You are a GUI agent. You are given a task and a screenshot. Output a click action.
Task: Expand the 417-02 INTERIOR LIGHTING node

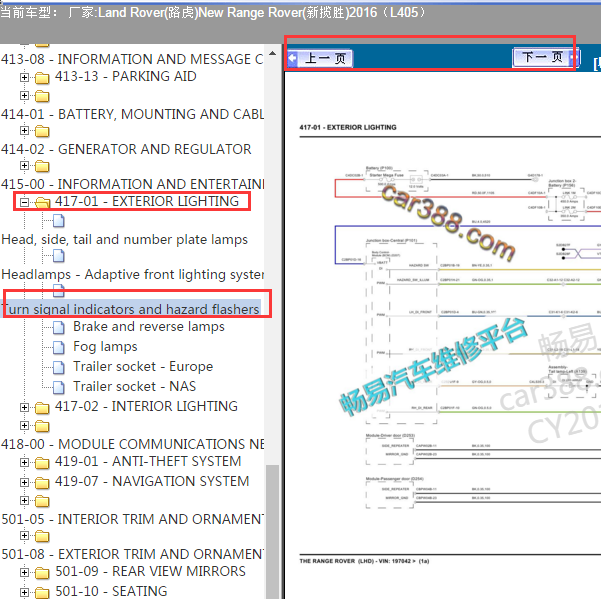(24, 407)
